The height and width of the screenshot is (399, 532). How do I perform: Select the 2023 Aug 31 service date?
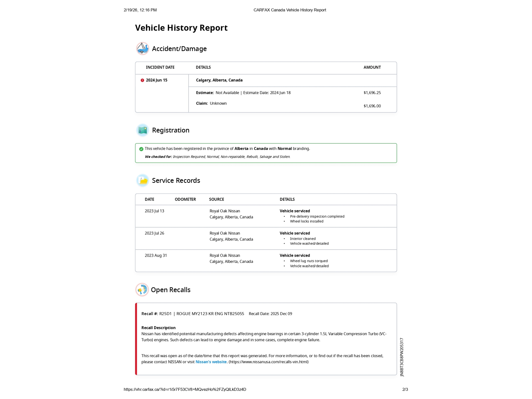tap(156, 255)
